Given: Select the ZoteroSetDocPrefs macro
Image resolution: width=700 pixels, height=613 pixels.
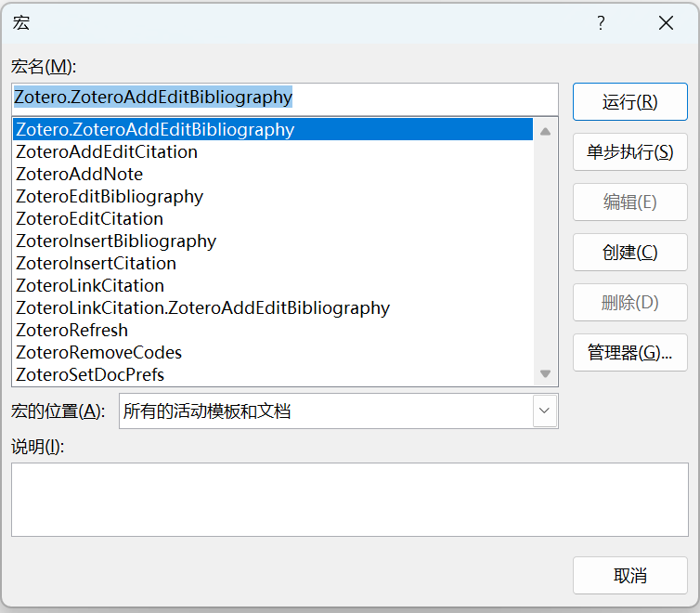Looking at the screenshot, I should pos(273,375).
